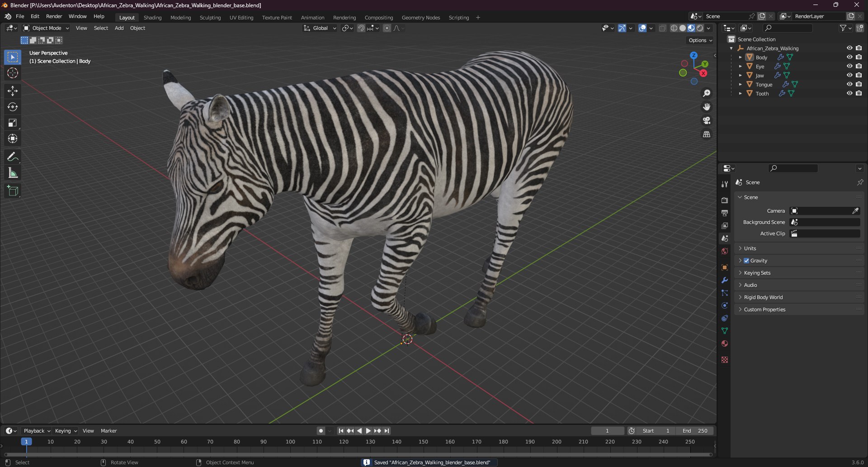This screenshot has height=467, width=868.
Task: Open the Physics properties tab
Action: pyautogui.click(x=725, y=305)
